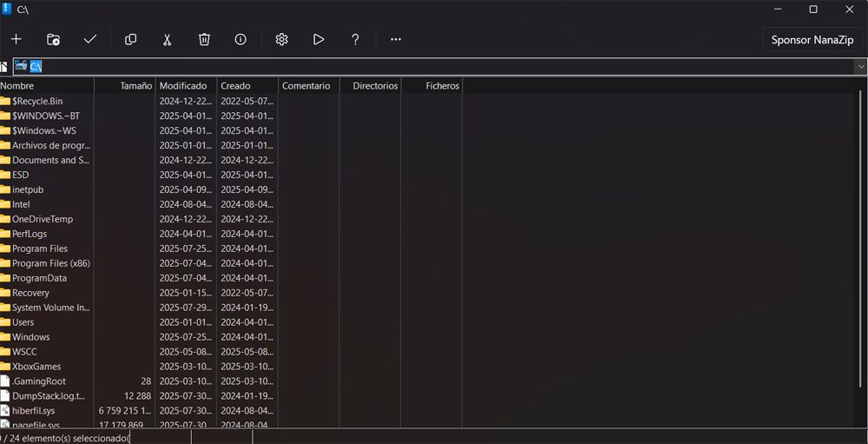Screen dimensions: 868x444
Task: Click the size value 12 288
Action: coord(138,395)
